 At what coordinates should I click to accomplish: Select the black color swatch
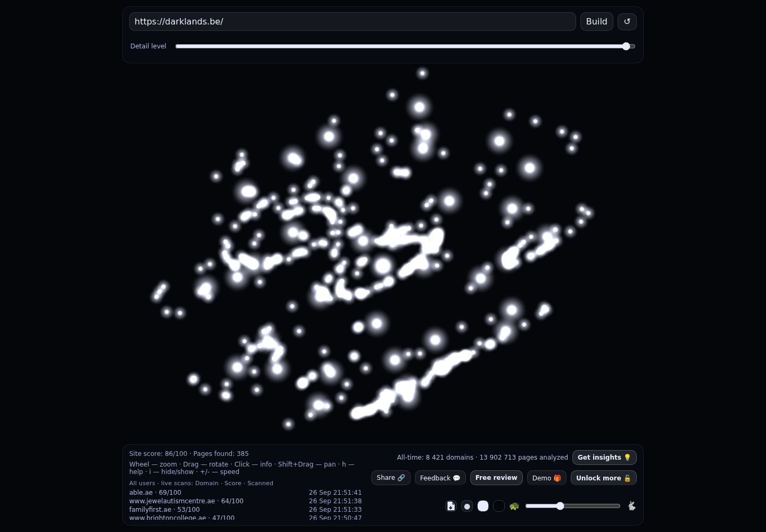point(499,506)
